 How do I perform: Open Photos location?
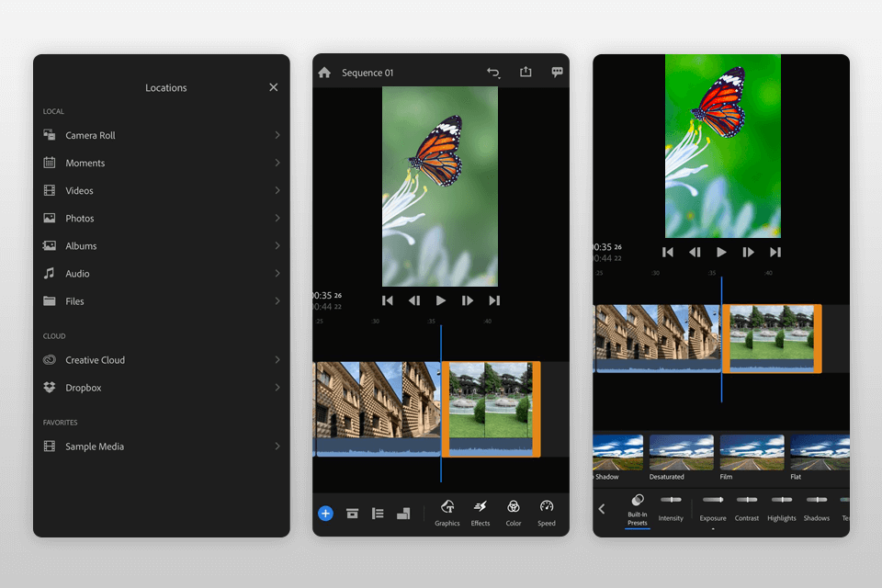pyautogui.click(x=162, y=219)
